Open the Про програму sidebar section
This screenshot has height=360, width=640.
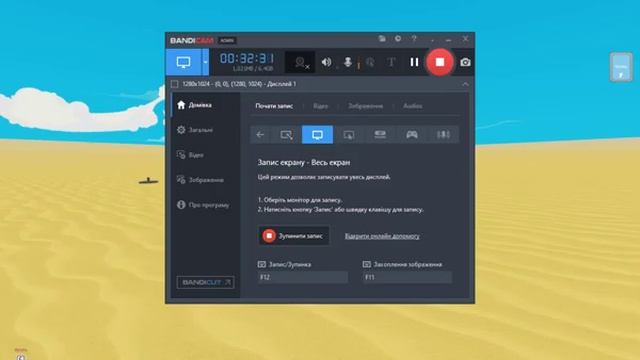(x=205, y=205)
